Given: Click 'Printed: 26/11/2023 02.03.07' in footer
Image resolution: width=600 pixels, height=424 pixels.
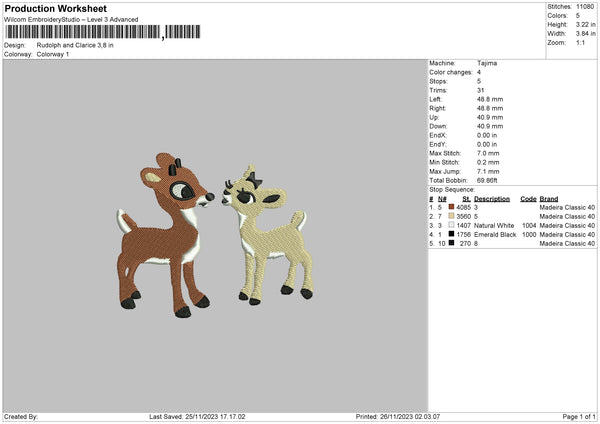Looking at the screenshot, I should [x=398, y=416].
